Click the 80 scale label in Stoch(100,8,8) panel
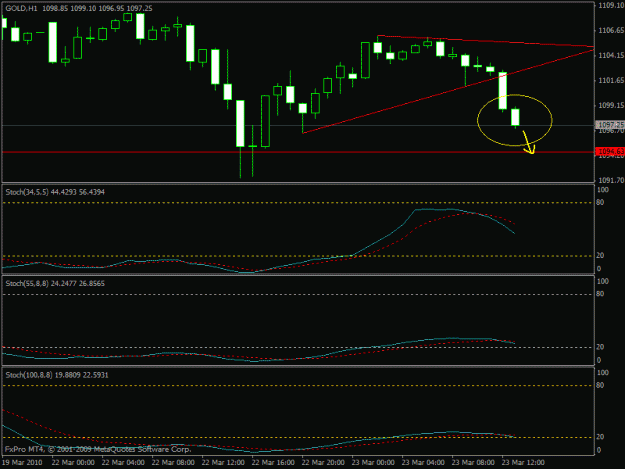The width and height of the screenshot is (625, 469). (600, 385)
